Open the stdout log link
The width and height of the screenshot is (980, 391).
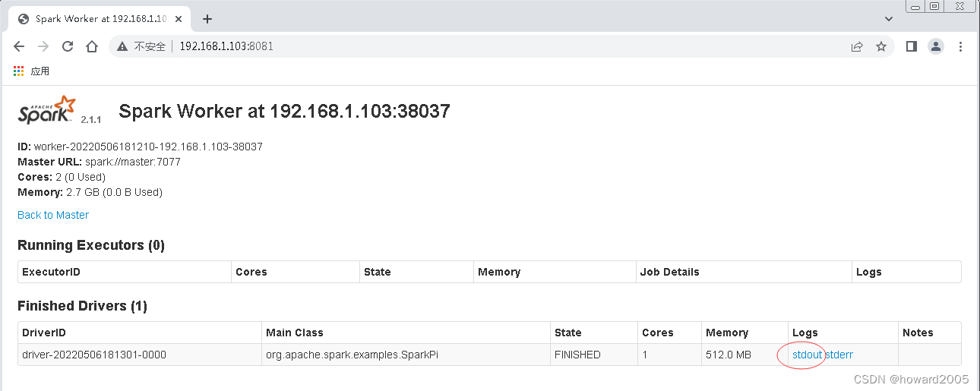click(x=807, y=355)
